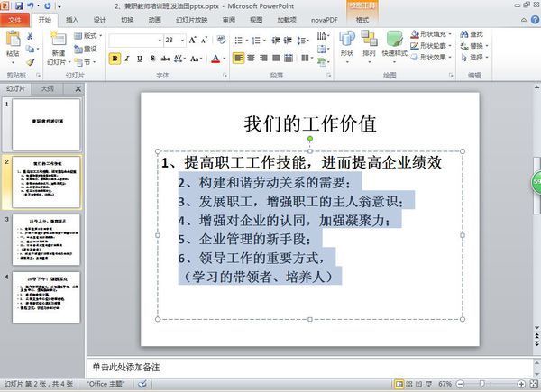The width and height of the screenshot is (541, 392).
Task: Toggle italic text formatting
Action: pos(127,59)
